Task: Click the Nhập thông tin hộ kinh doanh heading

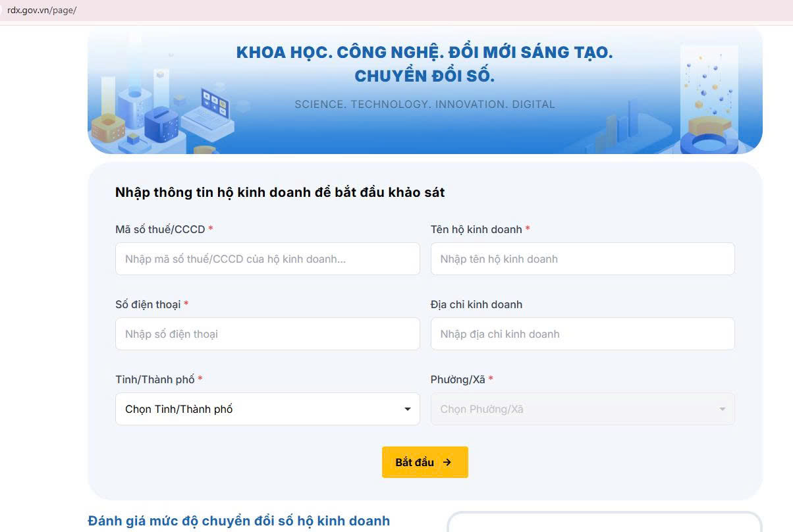Action: [280, 192]
